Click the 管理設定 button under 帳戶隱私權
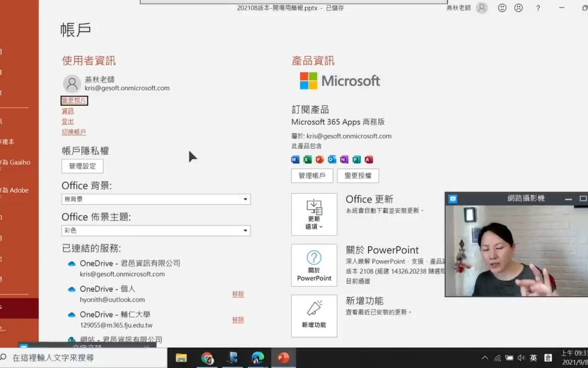The image size is (588, 368). [82, 166]
